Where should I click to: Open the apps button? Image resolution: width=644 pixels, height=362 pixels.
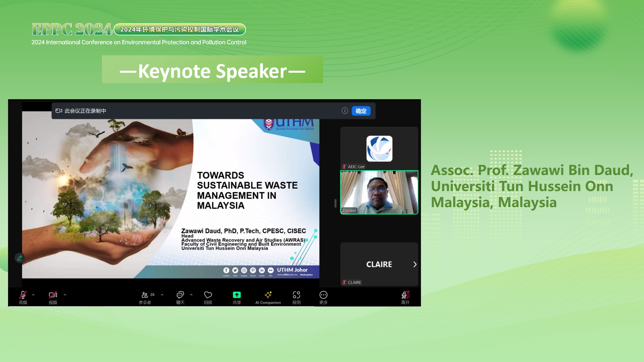pos(297,297)
